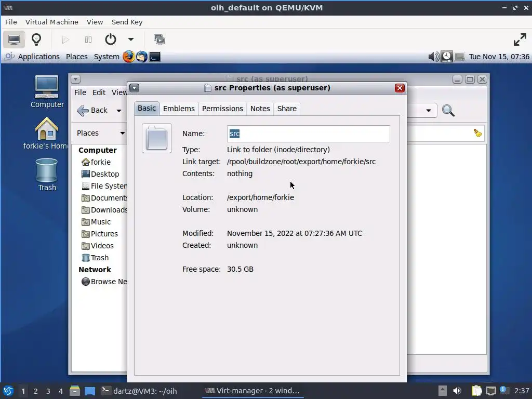
Task: Open the guest System menu
Action: click(x=107, y=57)
